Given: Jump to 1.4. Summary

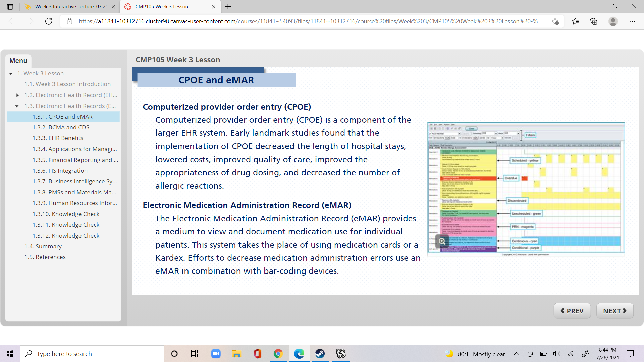Looking at the screenshot, I should click(x=43, y=246).
